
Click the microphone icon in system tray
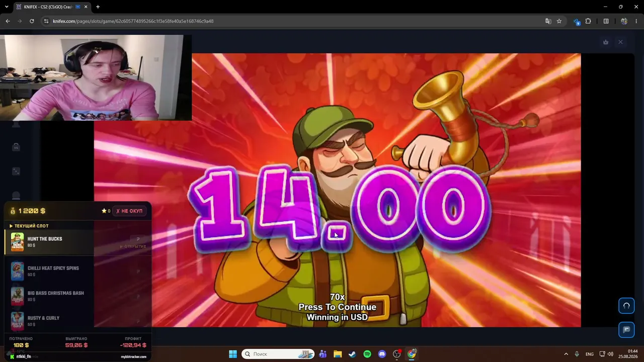(577, 354)
